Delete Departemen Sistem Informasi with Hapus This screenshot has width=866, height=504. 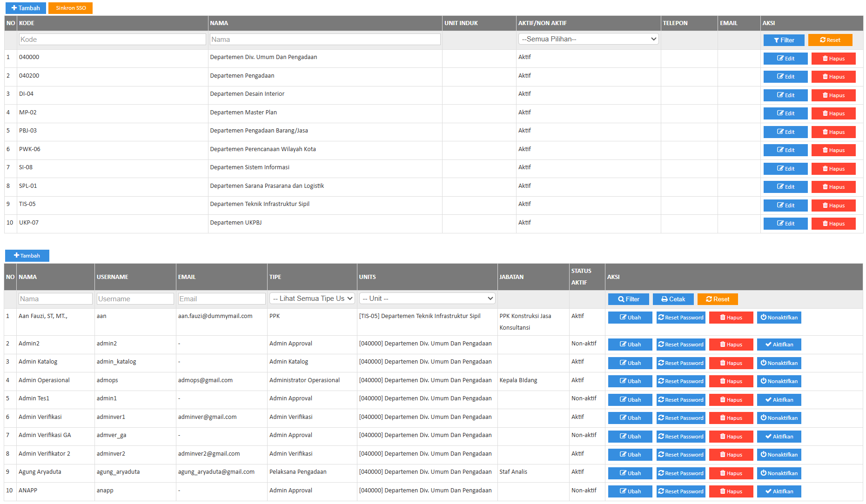coord(833,169)
